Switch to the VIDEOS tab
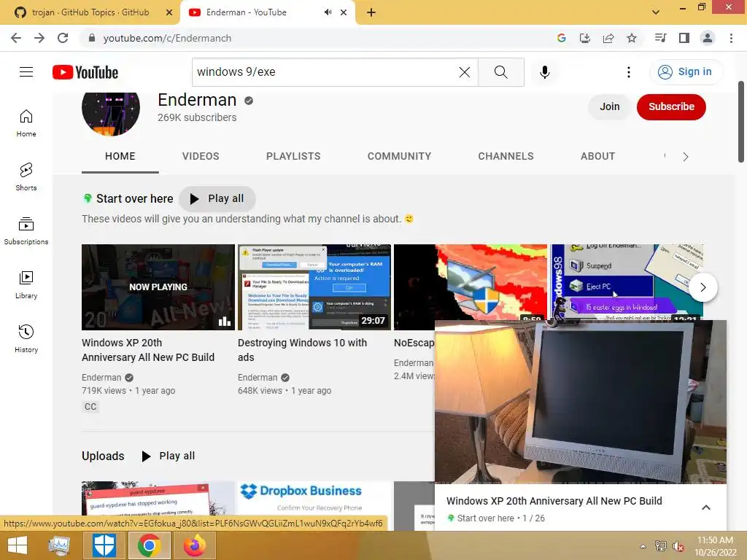The height and width of the screenshot is (560, 747). point(201,156)
